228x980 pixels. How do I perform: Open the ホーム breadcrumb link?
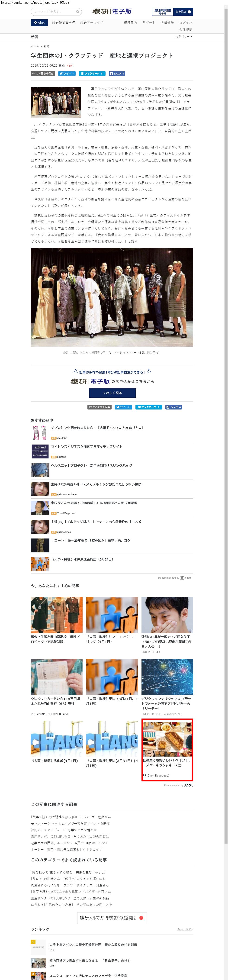click(35, 46)
